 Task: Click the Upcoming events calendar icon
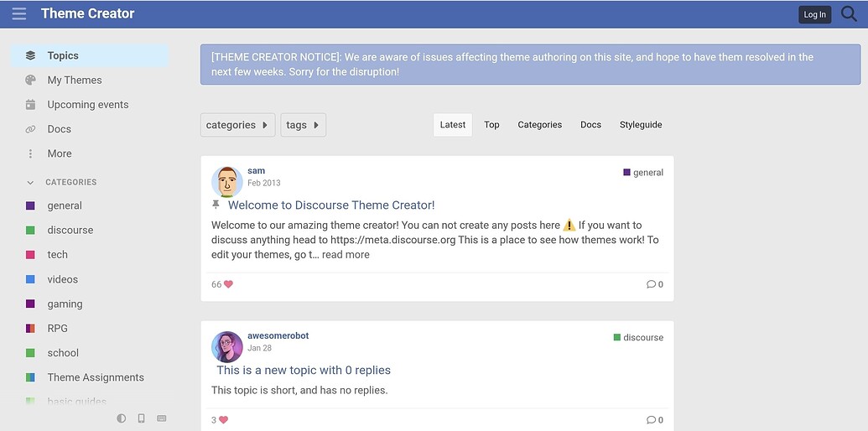click(x=31, y=105)
